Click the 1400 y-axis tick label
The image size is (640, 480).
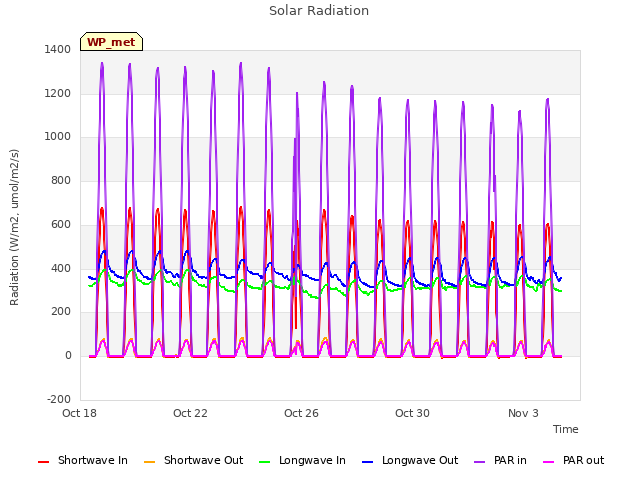tap(58, 49)
